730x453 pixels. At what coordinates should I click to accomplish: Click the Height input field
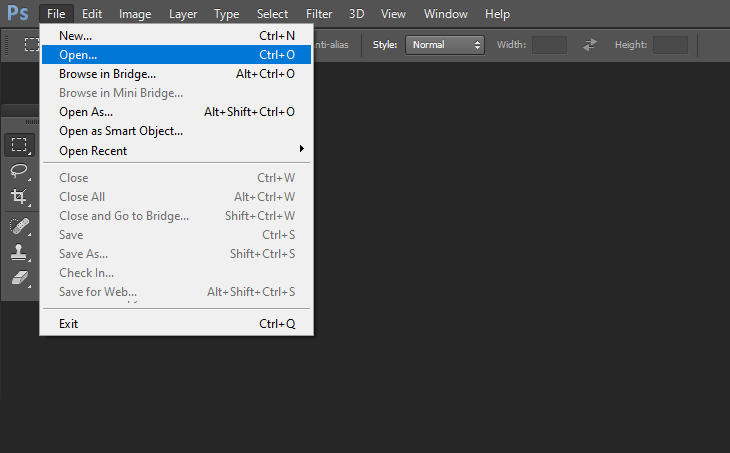(670, 45)
